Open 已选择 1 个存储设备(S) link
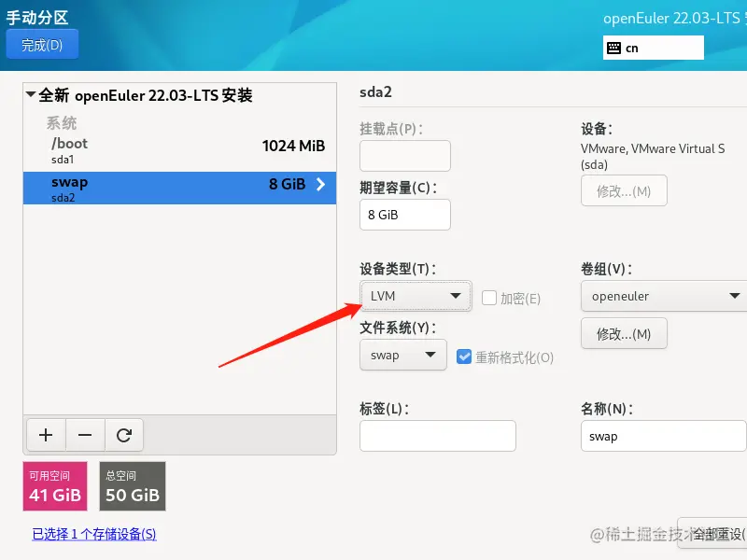Viewport: 747px width, 560px height. [94, 534]
